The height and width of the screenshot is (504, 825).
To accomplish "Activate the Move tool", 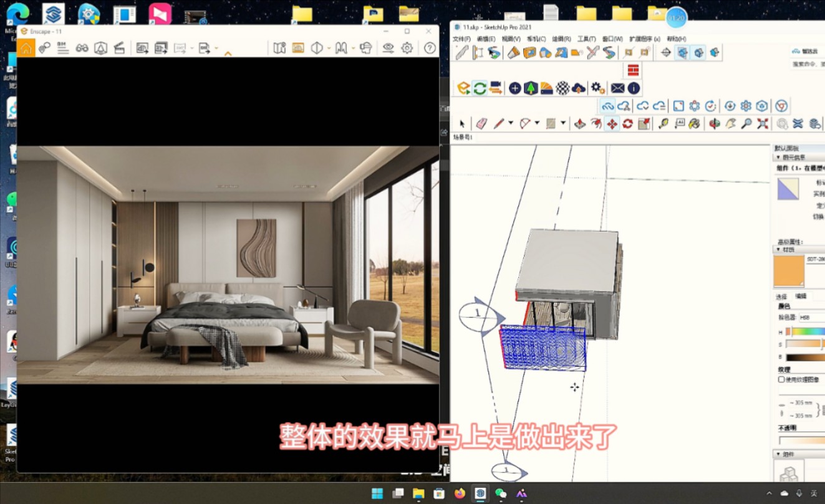I will pyautogui.click(x=610, y=124).
